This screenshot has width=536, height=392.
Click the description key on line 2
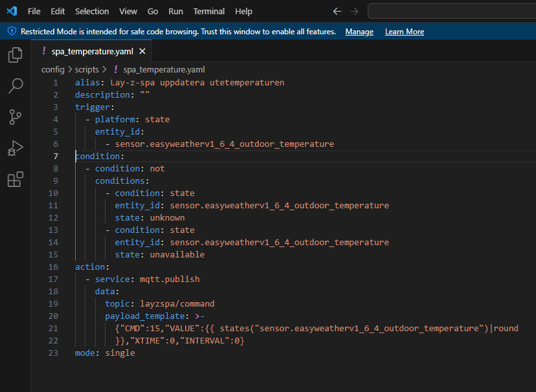coord(102,95)
